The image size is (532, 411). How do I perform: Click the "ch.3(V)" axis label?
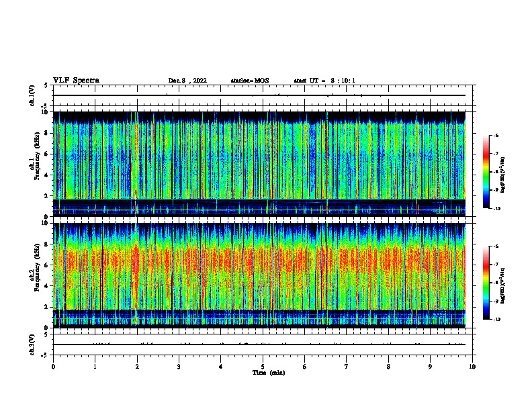point(32,345)
